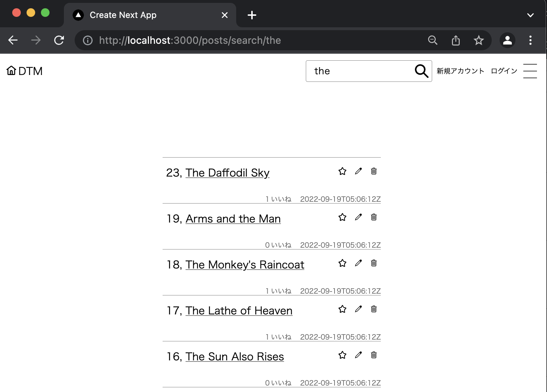
Task: Open The Lathe of Heaven post link
Action: pos(239,311)
